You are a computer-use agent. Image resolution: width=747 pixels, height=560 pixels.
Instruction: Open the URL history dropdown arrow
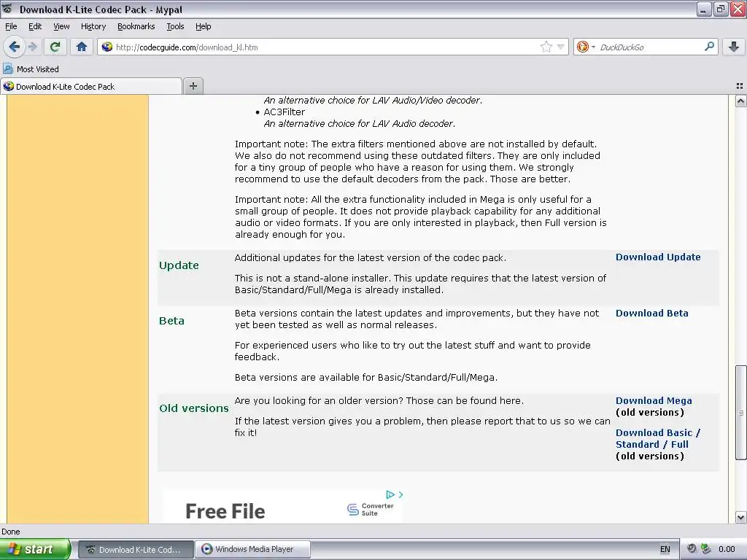coord(561,47)
